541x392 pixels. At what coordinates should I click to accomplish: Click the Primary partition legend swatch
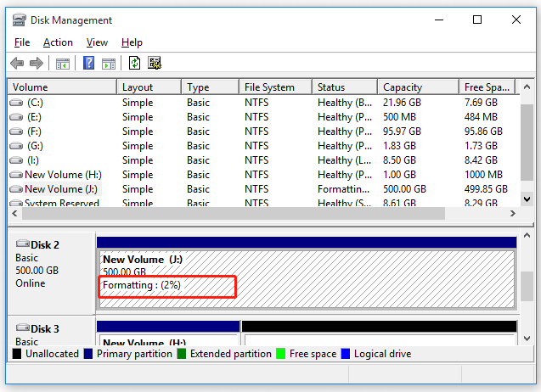tap(88, 354)
